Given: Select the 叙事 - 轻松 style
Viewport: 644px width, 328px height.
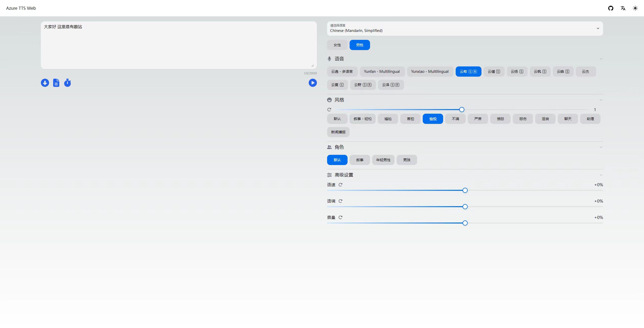Looking at the screenshot, I should pos(363,119).
